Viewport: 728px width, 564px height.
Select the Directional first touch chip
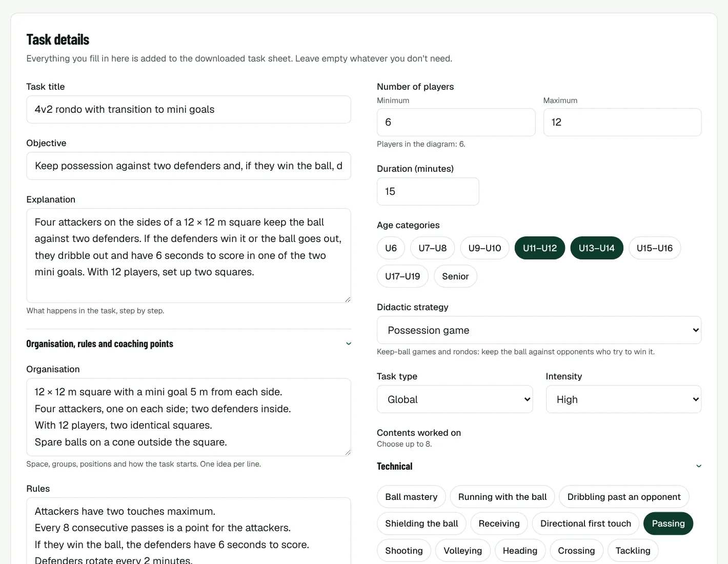coord(585,523)
